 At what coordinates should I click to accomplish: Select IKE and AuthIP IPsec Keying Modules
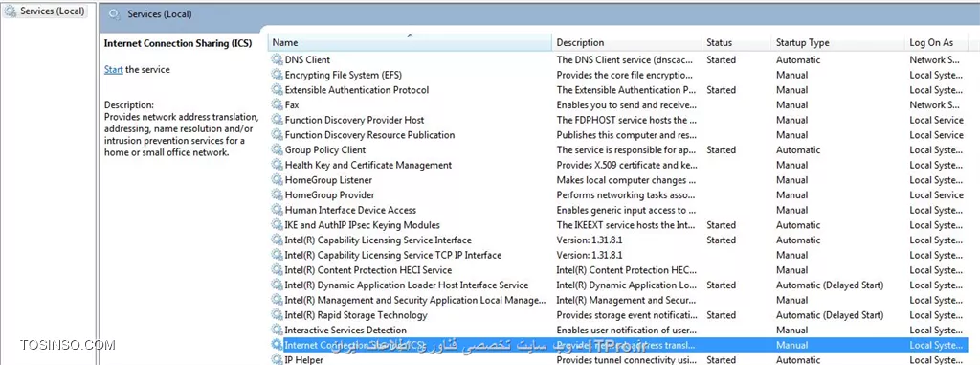click(x=363, y=225)
